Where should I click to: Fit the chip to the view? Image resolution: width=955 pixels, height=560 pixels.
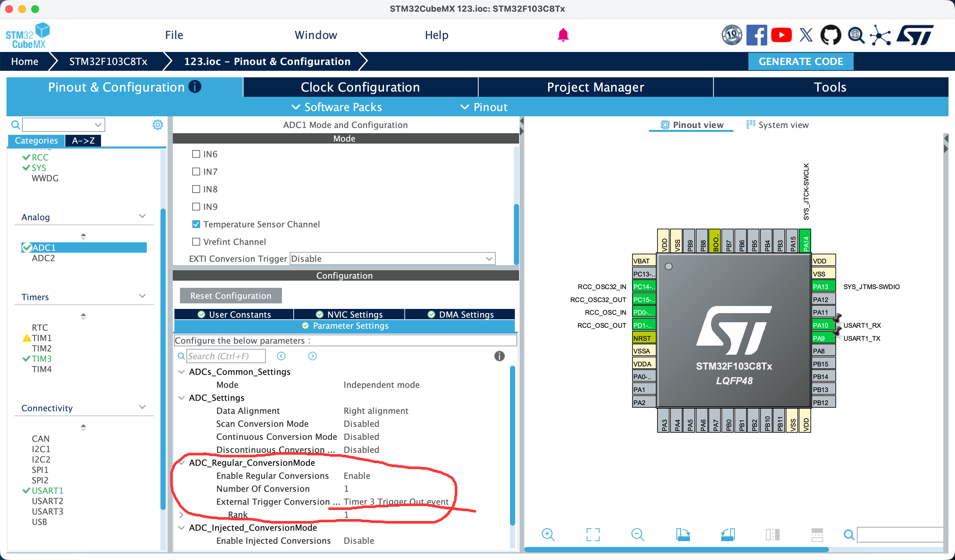click(593, 535)
